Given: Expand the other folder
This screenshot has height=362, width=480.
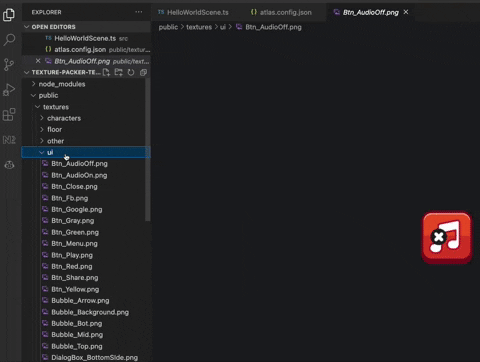Looking at the screenshot, I should pyautogui.click(x=86, y=141).
